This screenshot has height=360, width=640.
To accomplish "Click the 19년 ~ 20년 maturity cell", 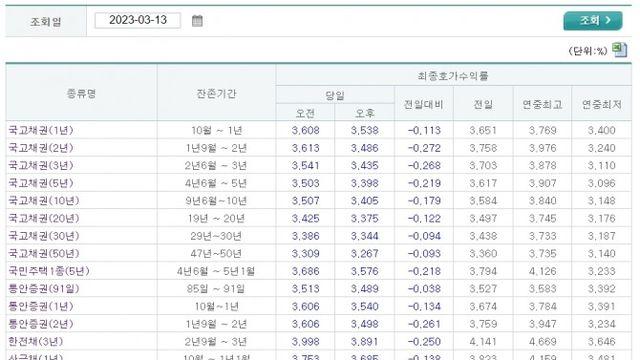I will point(216,218).
